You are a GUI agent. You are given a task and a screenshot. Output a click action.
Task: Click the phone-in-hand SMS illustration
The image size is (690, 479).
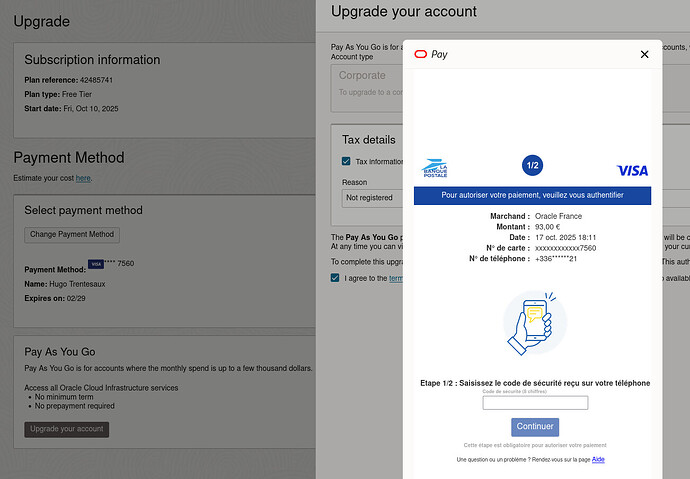tap(534, 324)
